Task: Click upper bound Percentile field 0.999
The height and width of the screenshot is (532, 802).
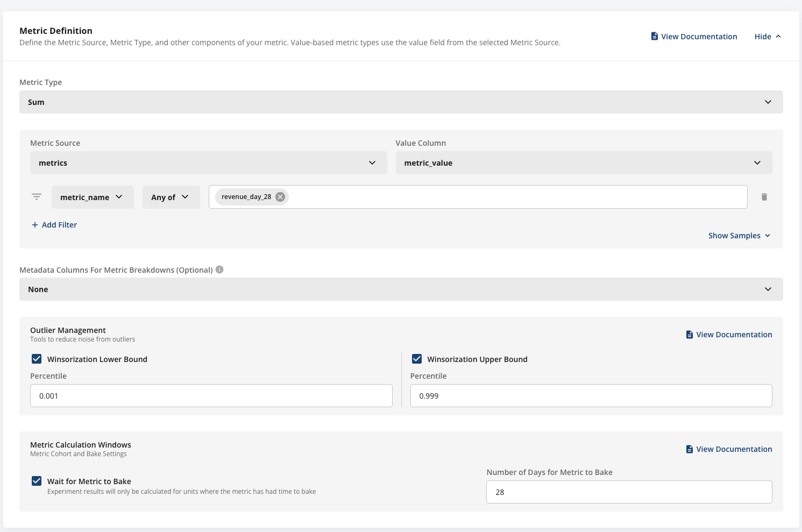Action: 591,396
